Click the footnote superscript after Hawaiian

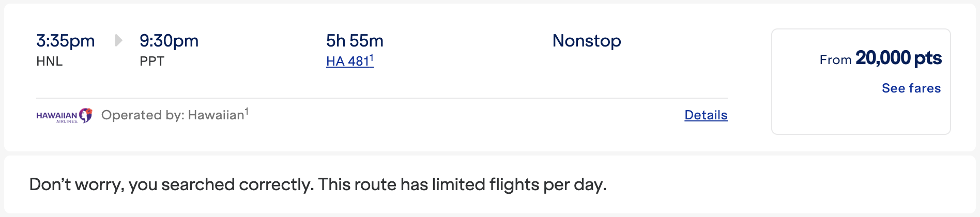[x=247, y=111]
